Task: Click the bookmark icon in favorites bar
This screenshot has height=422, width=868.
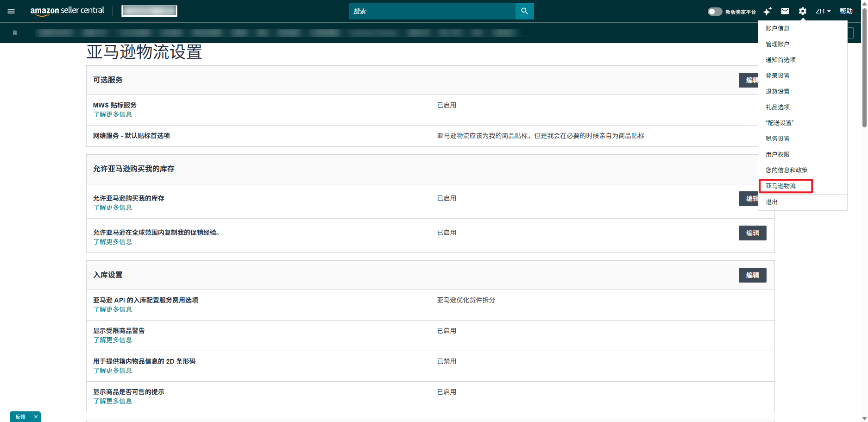Action: tap(15, 33)
